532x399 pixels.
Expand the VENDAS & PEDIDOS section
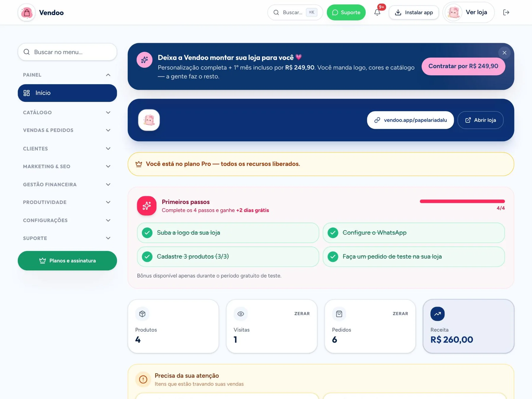point(67,130)
